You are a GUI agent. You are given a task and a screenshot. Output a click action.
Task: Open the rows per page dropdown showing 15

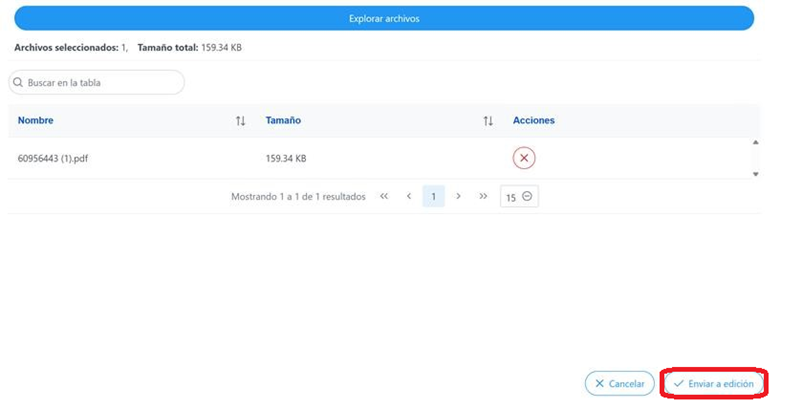click(519, 197)
